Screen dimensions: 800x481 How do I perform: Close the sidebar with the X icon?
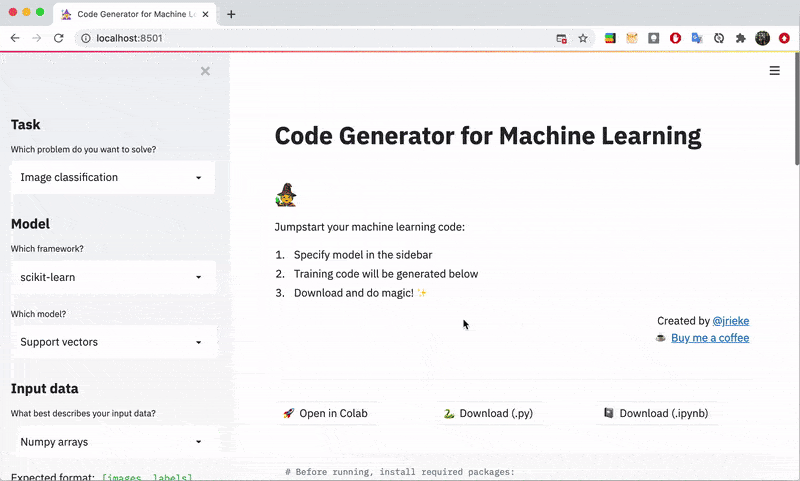pos(205,71)
